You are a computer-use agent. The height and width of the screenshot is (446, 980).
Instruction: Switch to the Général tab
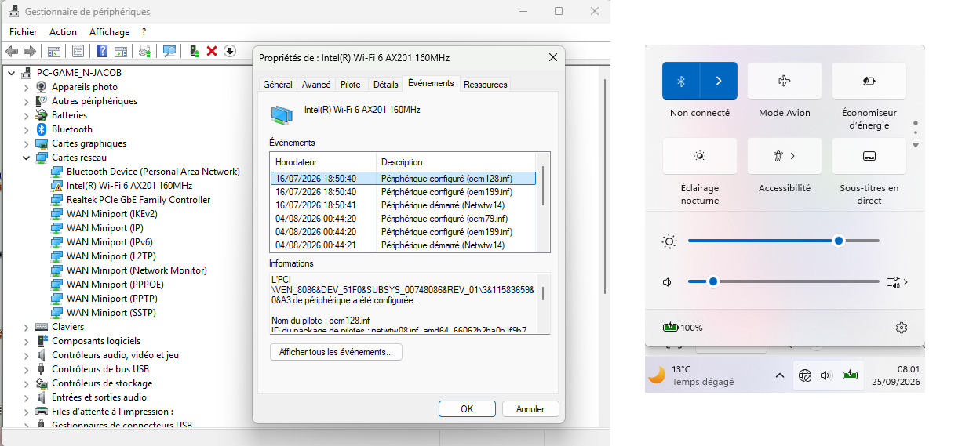click(x=278, y=85)
